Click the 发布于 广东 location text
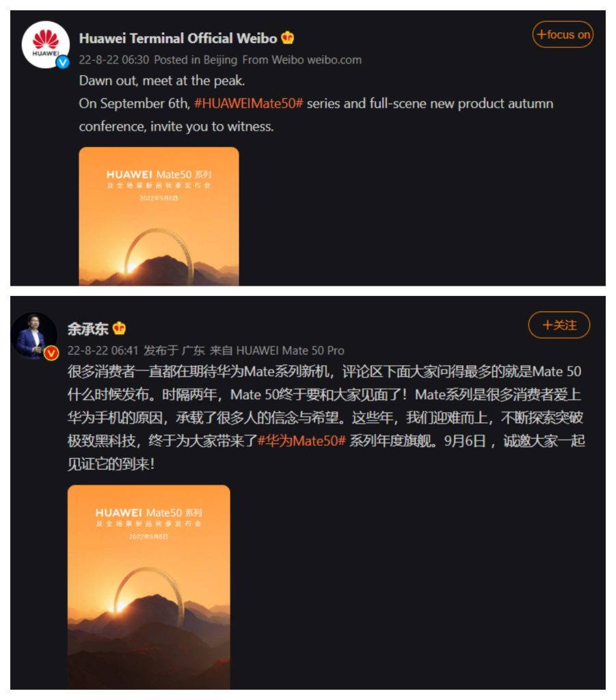The image size is (616, 700). (174, 351)
